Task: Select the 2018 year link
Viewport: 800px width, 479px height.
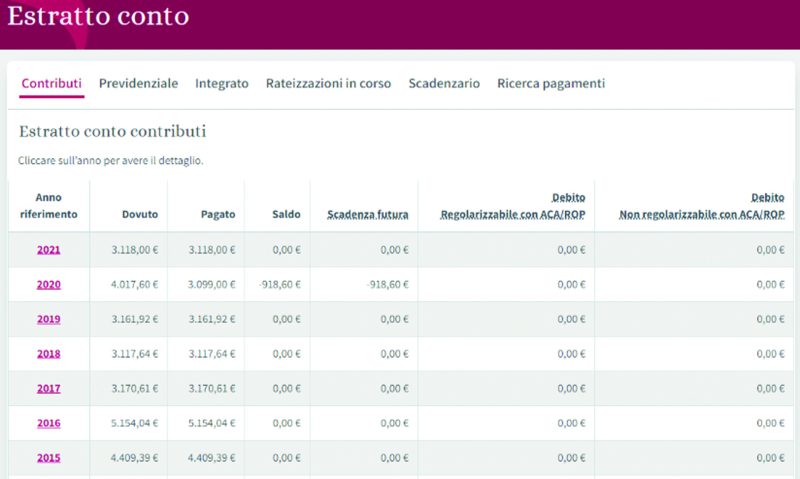Action: pyautogui.click(x=49, y=354)
